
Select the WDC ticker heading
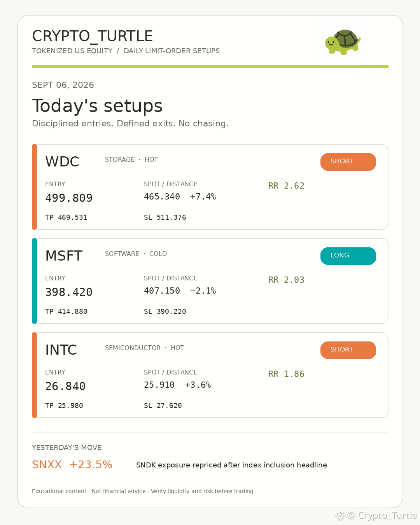[62, 162]
